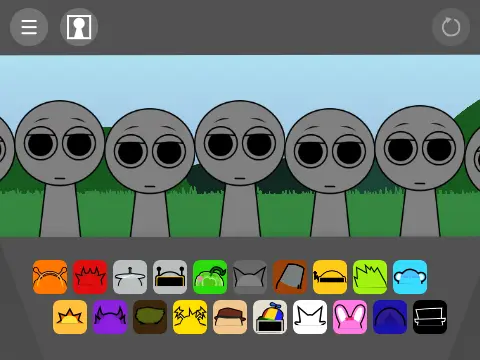
Task: Click the circular reset arrow button
Action: pos(451,27)
